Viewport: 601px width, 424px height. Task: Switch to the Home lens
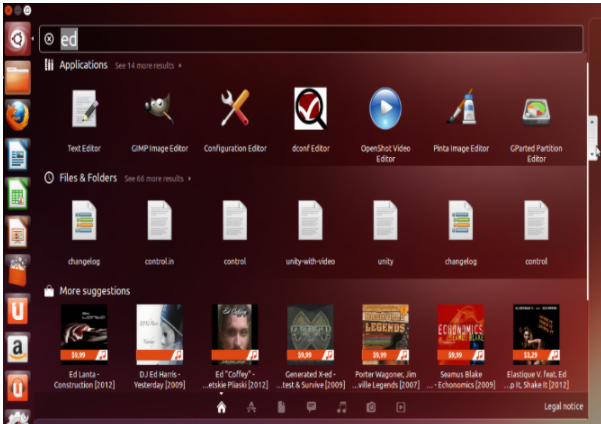221,407
